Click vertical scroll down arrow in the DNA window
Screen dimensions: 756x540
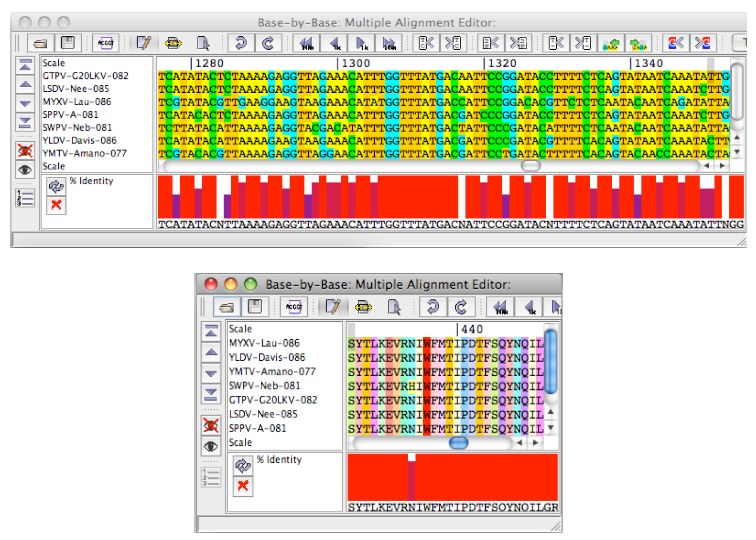click(737, 152)
